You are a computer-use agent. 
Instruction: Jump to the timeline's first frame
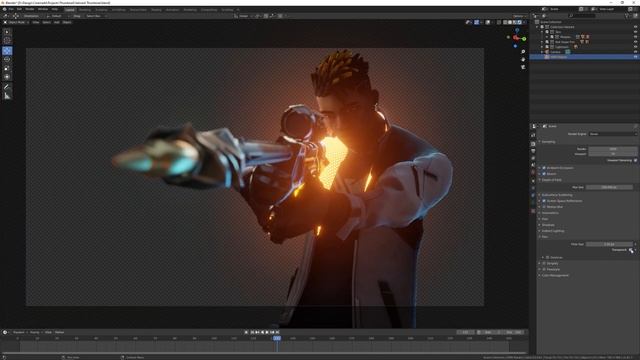252,332
